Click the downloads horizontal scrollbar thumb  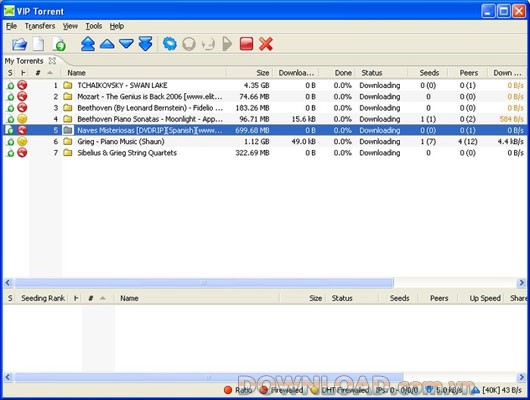tap(204, 283)
